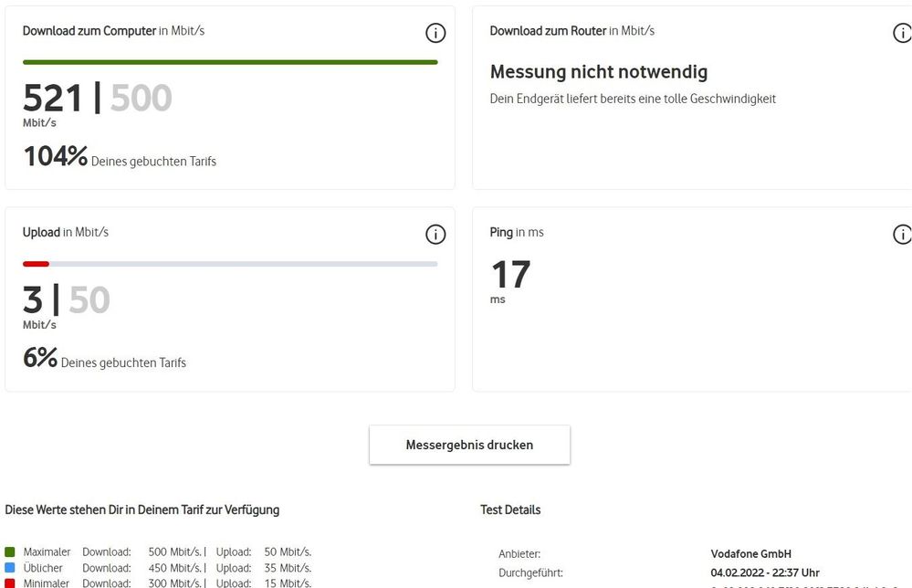Image resolution: width=912 pixels, height=588 pixels.
Task: Click the 104% Deines gebuchten Tarifs text
Action: [119, 158]
